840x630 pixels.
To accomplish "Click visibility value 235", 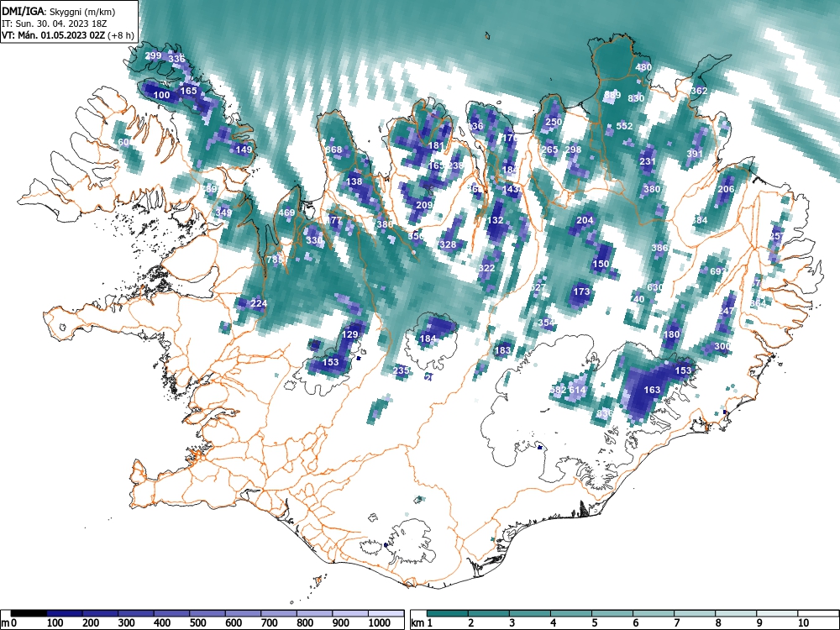I will point(402,370).
